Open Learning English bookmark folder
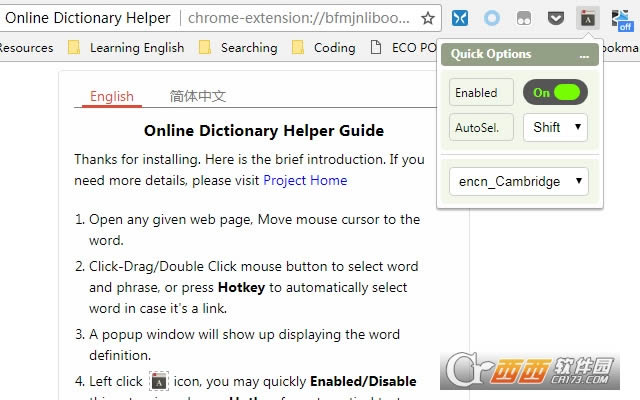640x400 pixels. coord(126,48)
